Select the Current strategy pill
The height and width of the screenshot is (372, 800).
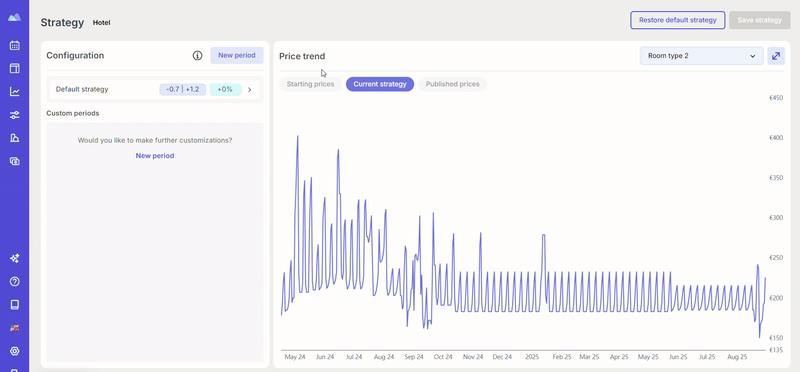tap(380, 84)
